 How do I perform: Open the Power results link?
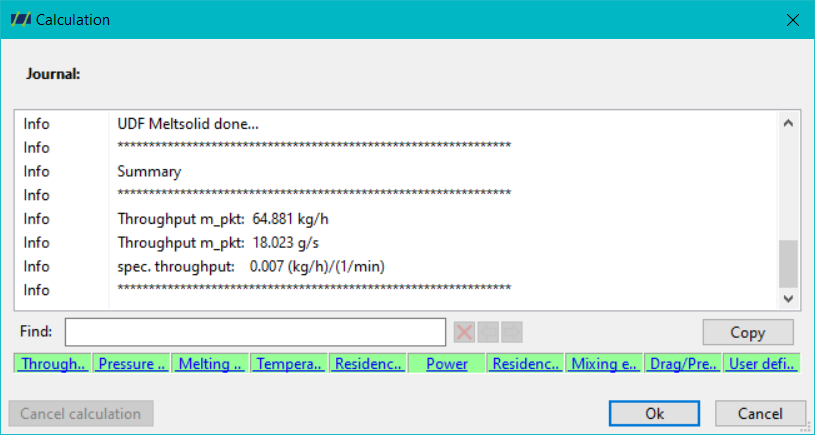pyautogui.click(x=446, y=363)
